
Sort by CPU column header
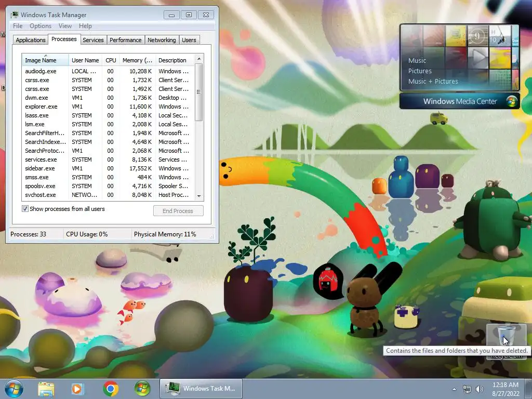(111, 60)
